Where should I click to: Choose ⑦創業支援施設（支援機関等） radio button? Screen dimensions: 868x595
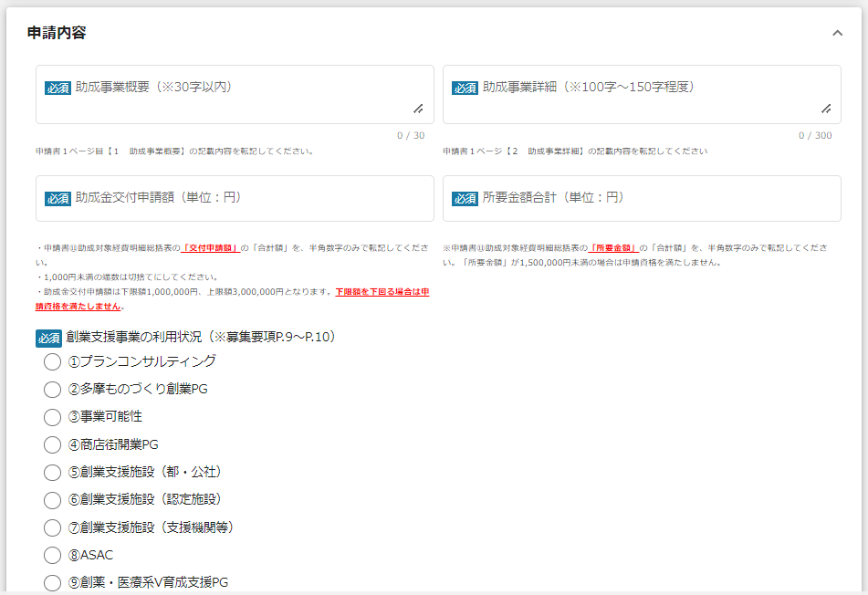tap(53, 527)
